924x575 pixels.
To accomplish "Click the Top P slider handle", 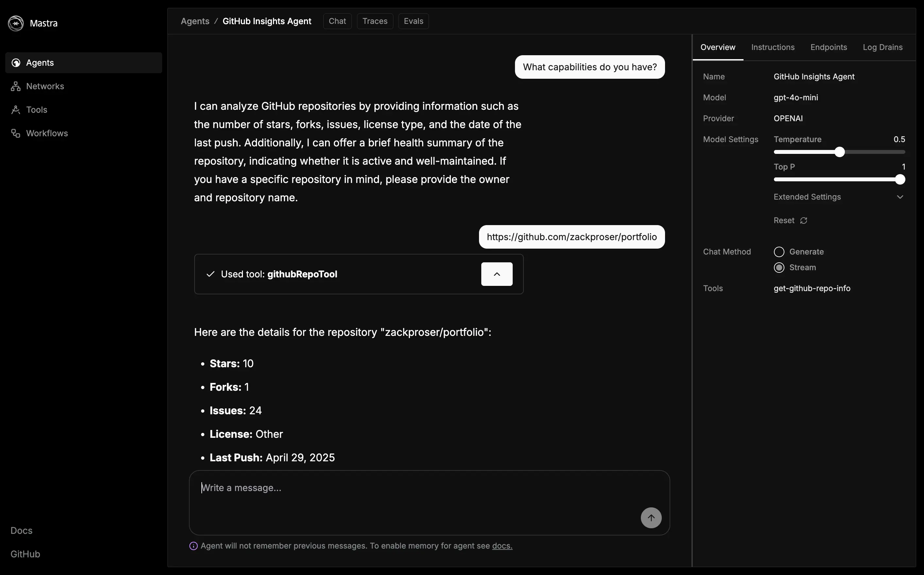I will (900, 179).
